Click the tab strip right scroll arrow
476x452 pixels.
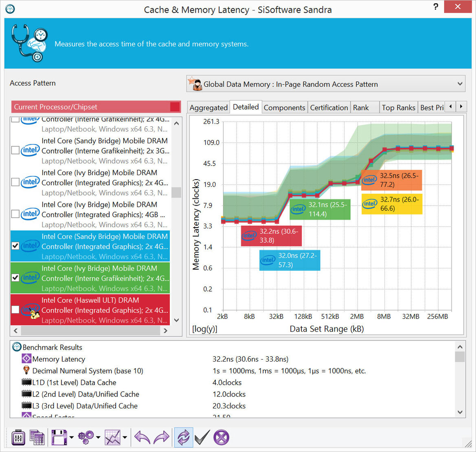pos(461,107)
